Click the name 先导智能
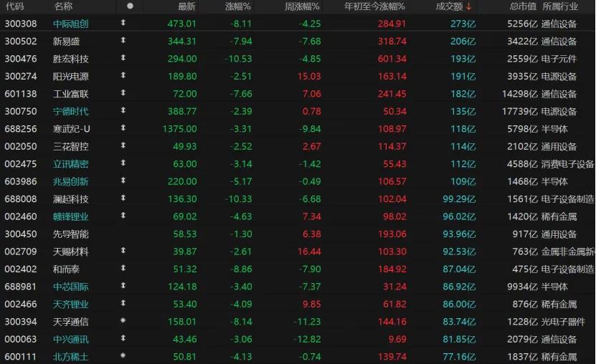This screenshot has width=596, height=364. (x=71, y=234)
